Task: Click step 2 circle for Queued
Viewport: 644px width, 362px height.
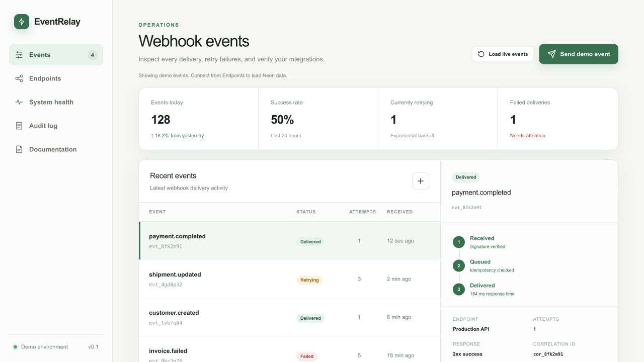Action: [x=459, y=266]
